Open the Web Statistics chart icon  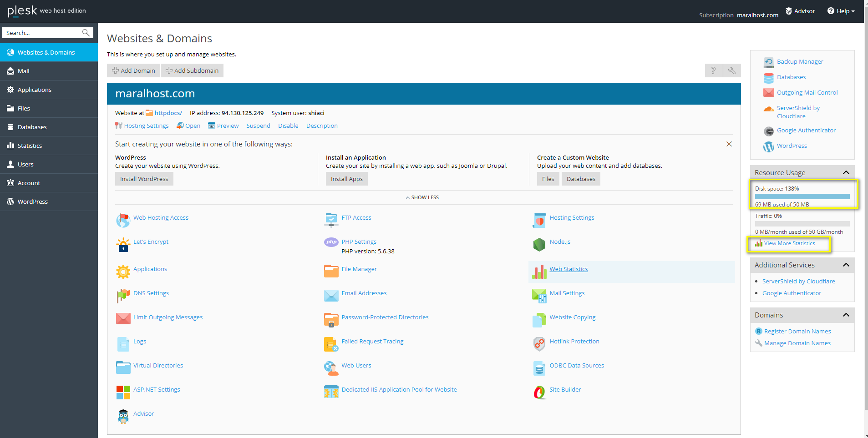click(539, 272)
